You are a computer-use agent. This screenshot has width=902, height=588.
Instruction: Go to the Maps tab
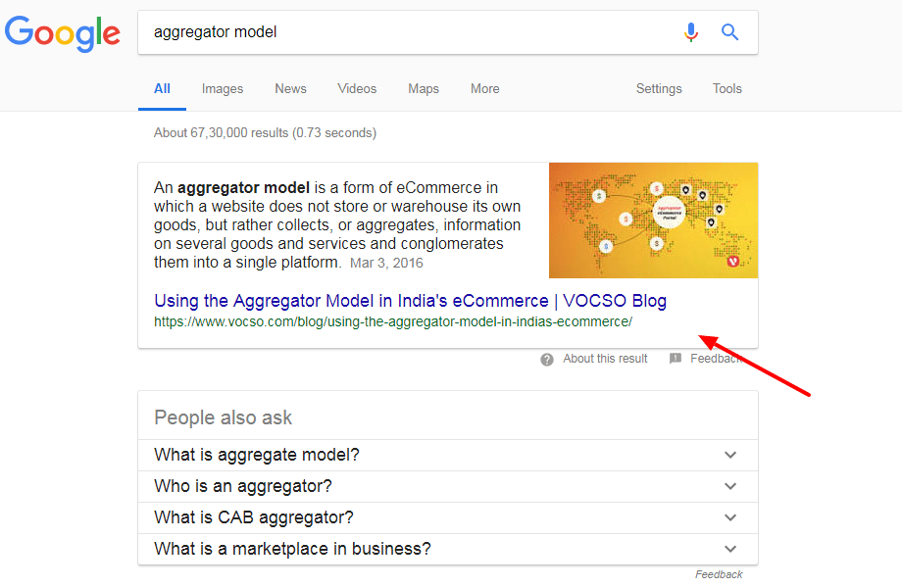[x=424, y=88]
